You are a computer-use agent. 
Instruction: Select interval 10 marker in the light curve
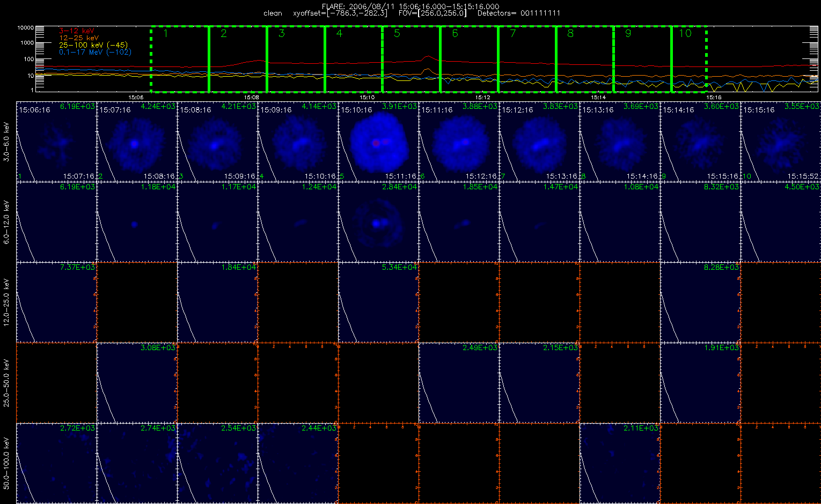coord(685,34)
